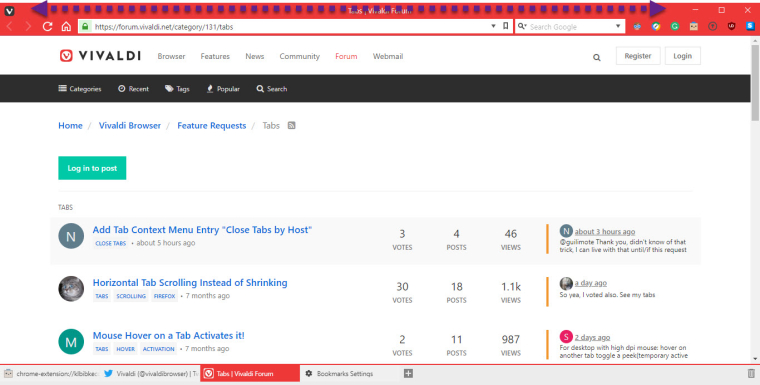Click the FIREFOX tag

[164, 296]
